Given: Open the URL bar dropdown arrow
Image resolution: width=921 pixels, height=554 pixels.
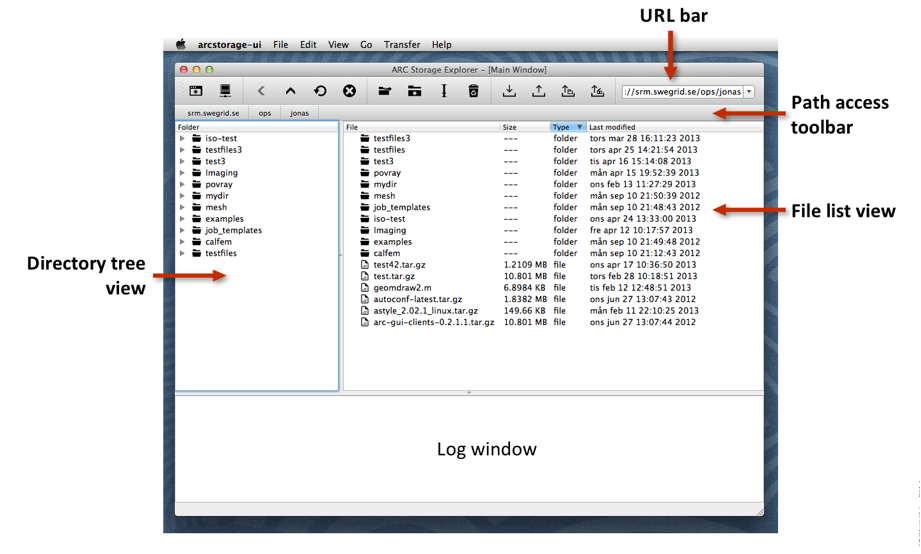Looking at the screenshot, I should (749, 92).
